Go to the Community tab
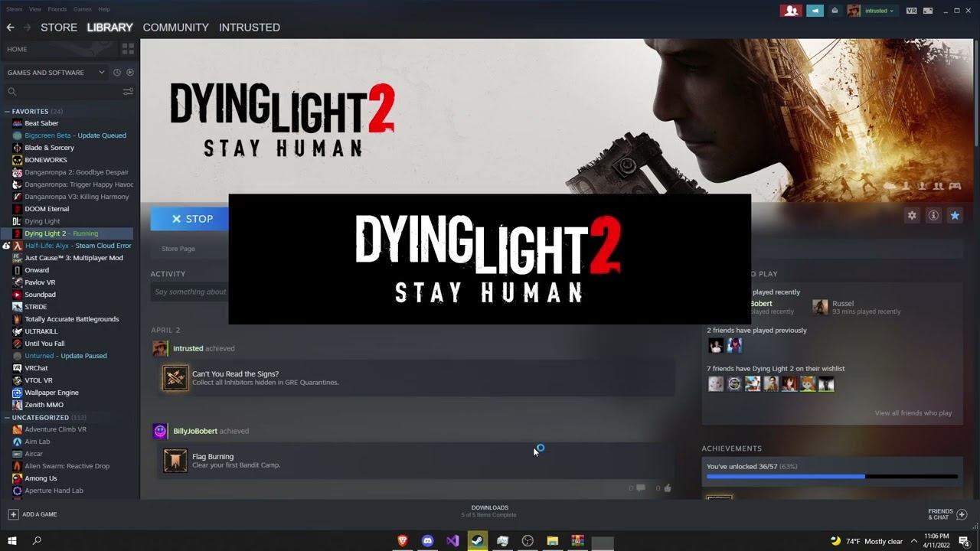The height and width of the screenshot is (551, 980). (175, 28)
